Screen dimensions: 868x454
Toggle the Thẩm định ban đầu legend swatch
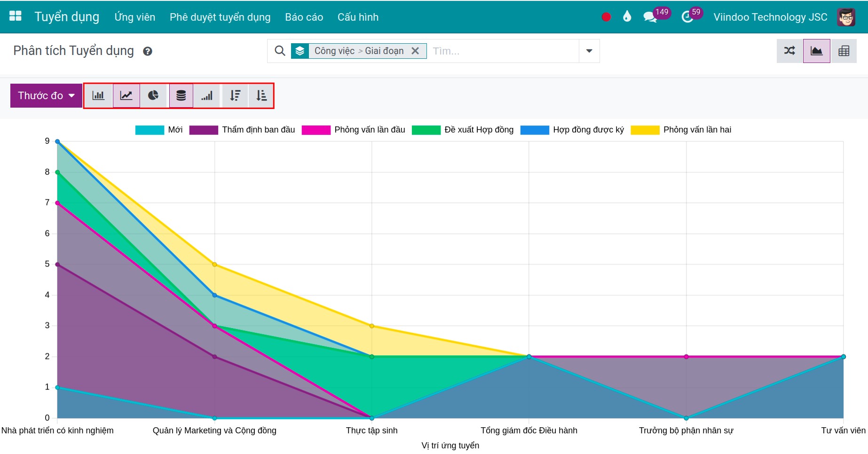click(x=204, y=130)
